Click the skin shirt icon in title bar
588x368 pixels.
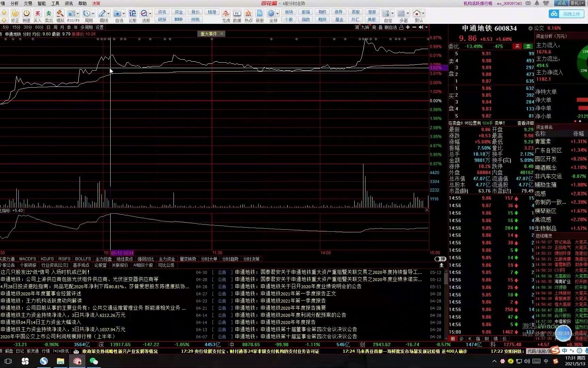546,3
